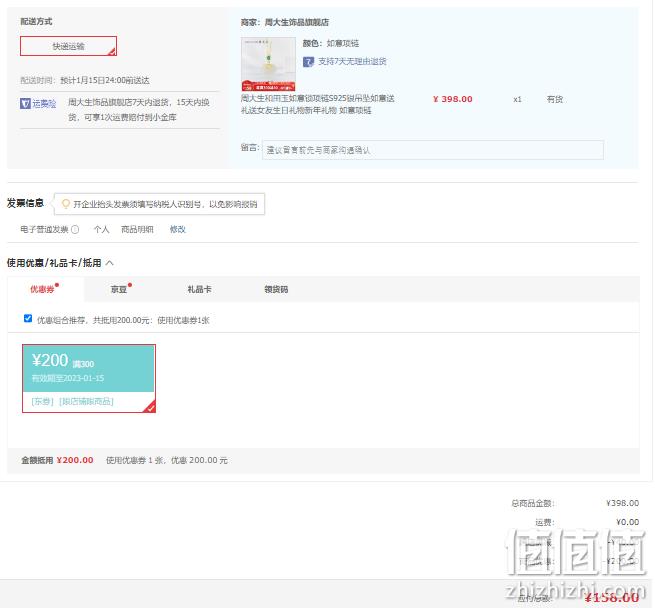Click the 7-day return badge icon

coord(308,62)
